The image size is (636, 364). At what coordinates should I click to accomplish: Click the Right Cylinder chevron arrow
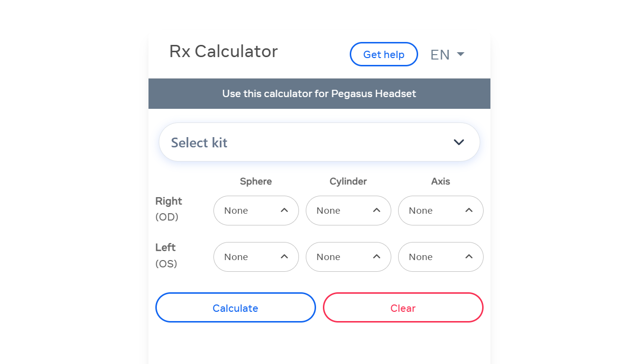pyautogui.click(x=377, y=210)
